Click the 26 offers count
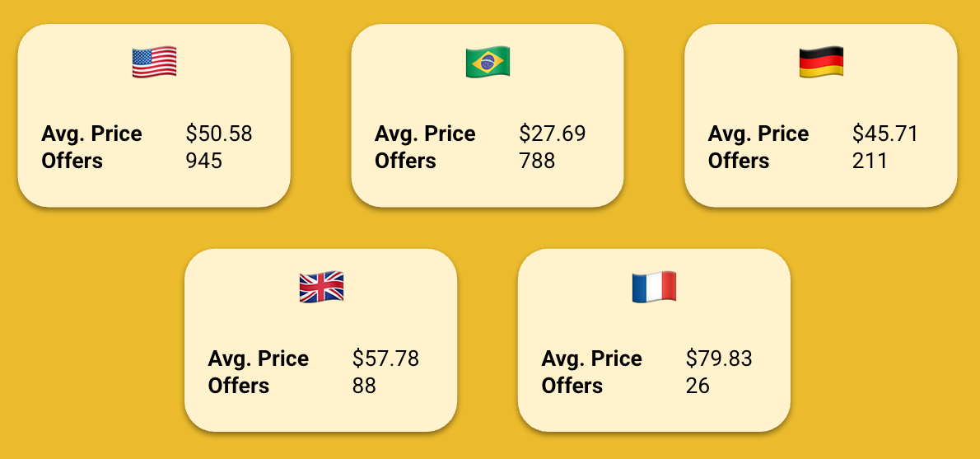The height and width of the screenshot is (459, 980). coord(698,386)
